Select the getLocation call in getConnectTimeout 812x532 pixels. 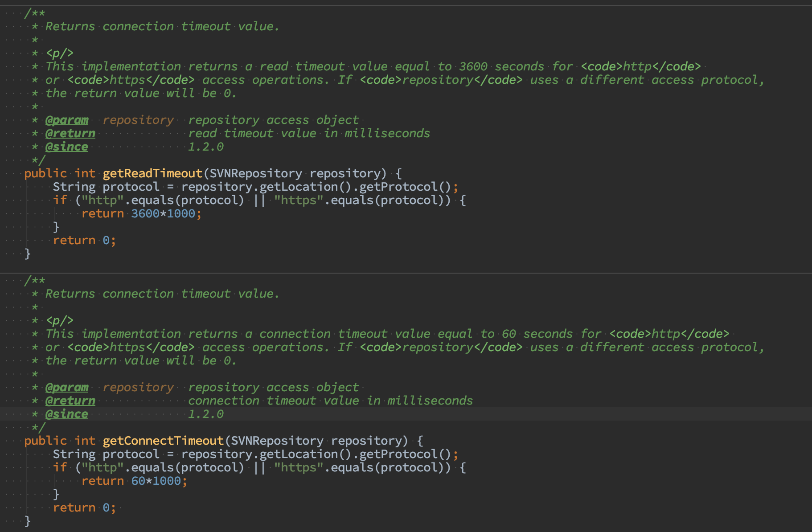point(306,454)
